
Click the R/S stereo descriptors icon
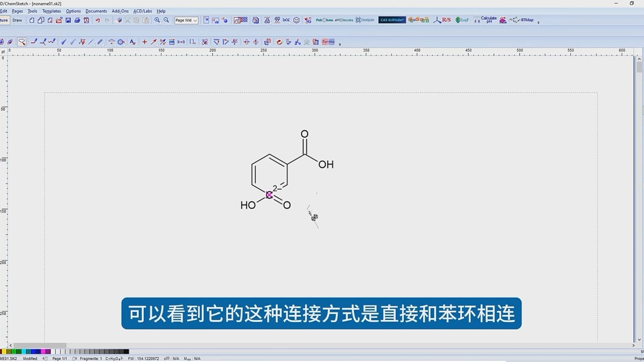point(442,20)
